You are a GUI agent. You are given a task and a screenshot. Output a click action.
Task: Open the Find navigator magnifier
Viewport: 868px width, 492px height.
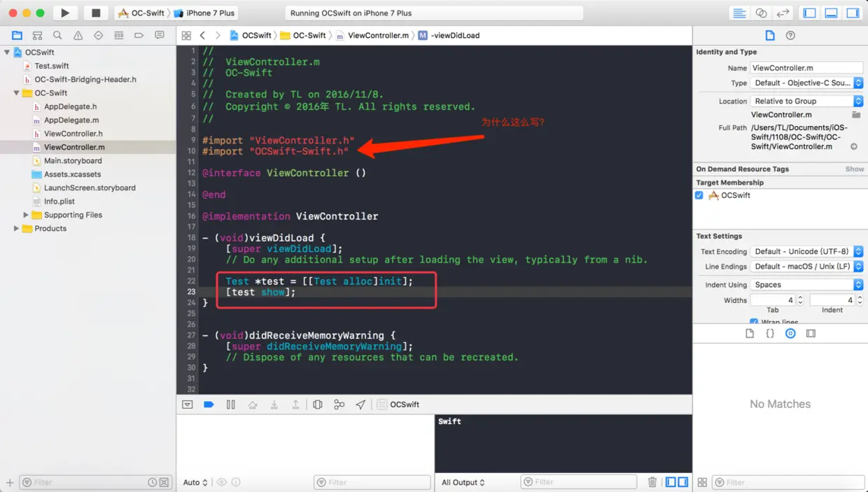tap(57, 35)
